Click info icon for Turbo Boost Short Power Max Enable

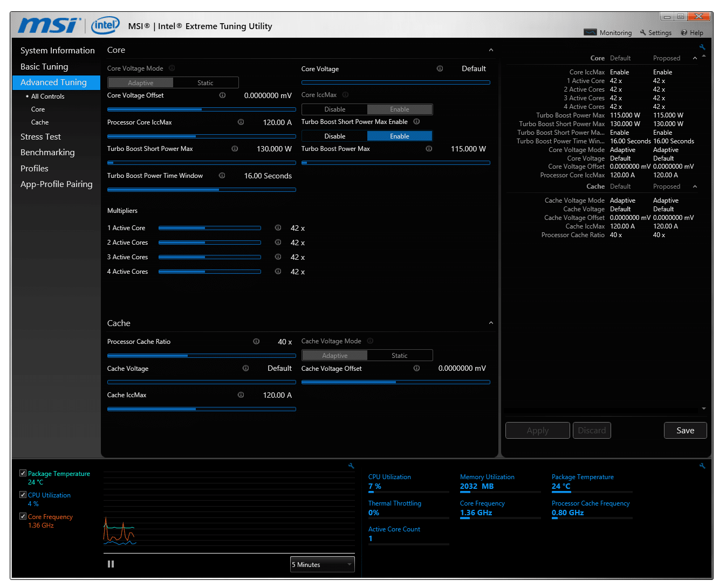416,122
